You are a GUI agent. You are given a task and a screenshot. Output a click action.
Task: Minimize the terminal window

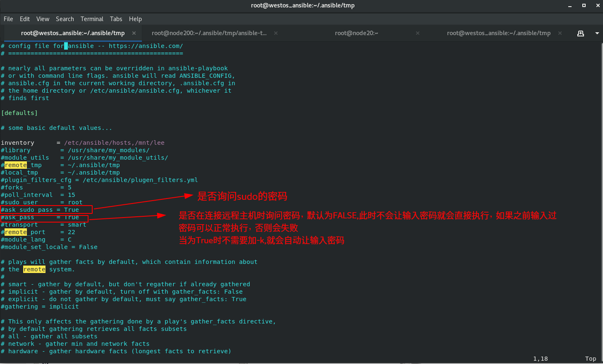point(570,5)
